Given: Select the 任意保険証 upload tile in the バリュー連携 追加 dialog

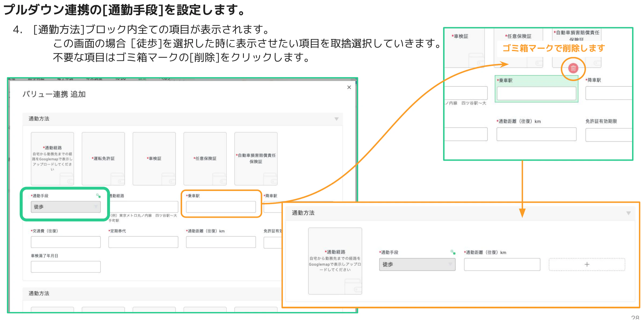Looking at the screenshot, I should (x=205, y=158).
